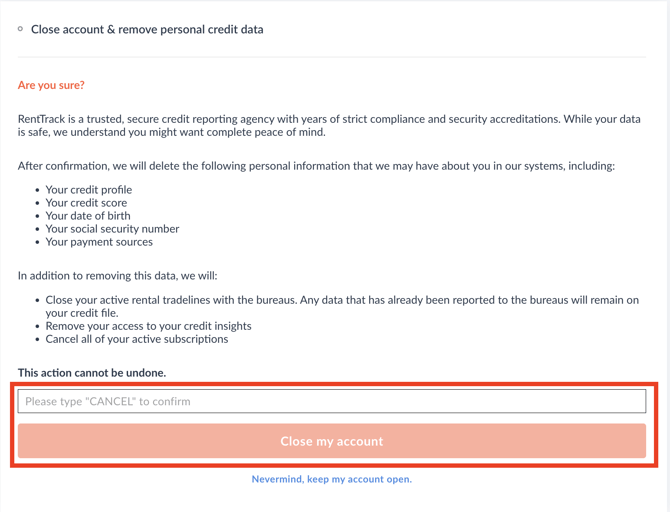Click the horizontal divider below the radio option

click(x=332, y=56)
